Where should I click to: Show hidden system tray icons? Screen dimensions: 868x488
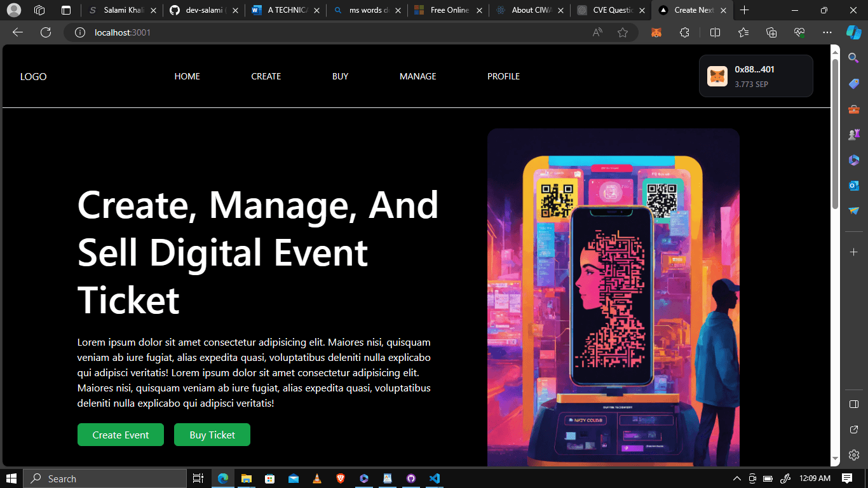[x=737, y=478]
